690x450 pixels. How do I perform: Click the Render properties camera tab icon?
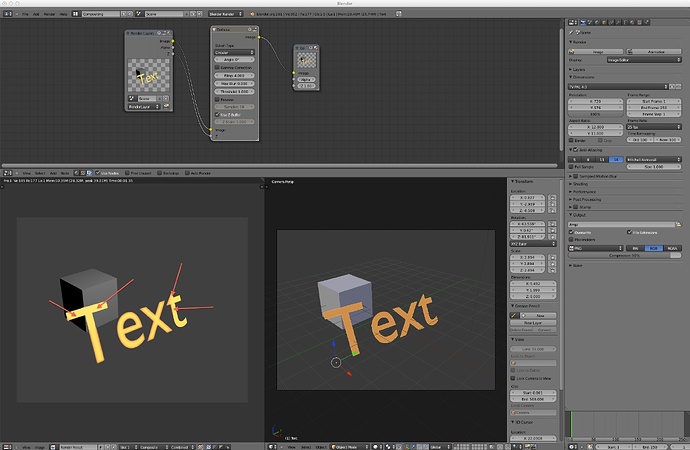(x=584, y=22)
